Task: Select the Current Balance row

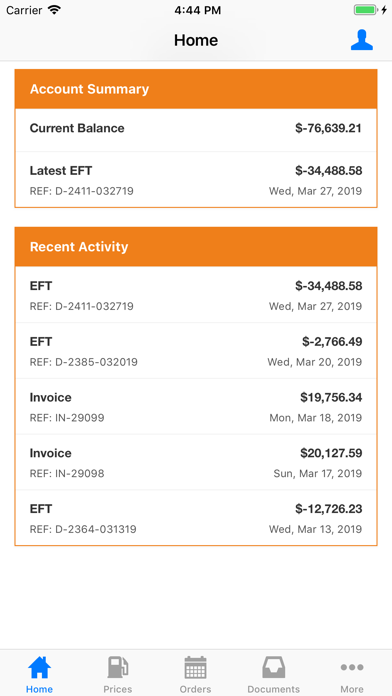Action: (196, 129)
